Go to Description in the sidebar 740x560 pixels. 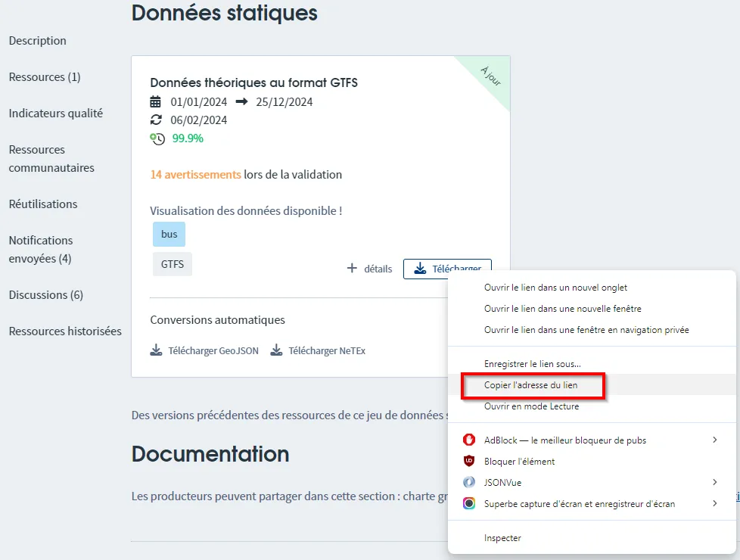37,41
